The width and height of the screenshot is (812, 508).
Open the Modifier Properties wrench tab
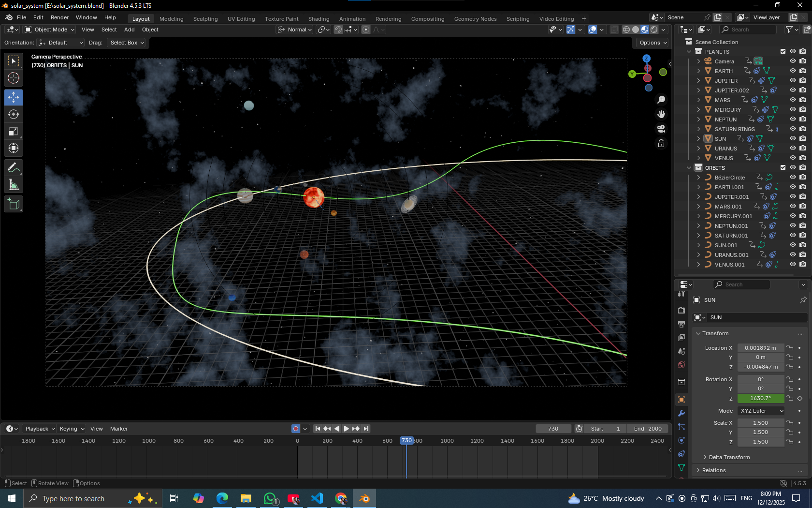(x=681, y=413)
